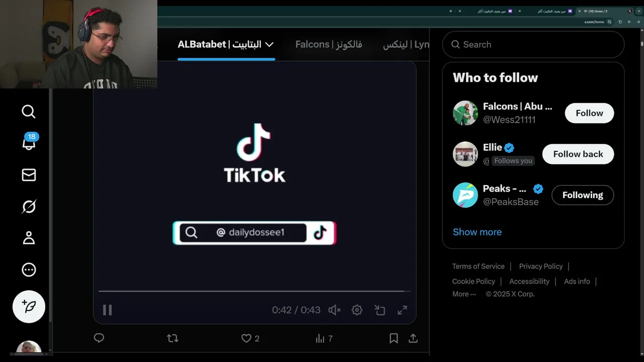Bookmark the post
Viewport: 644px width, 362px height.
[x=393, y=338]
